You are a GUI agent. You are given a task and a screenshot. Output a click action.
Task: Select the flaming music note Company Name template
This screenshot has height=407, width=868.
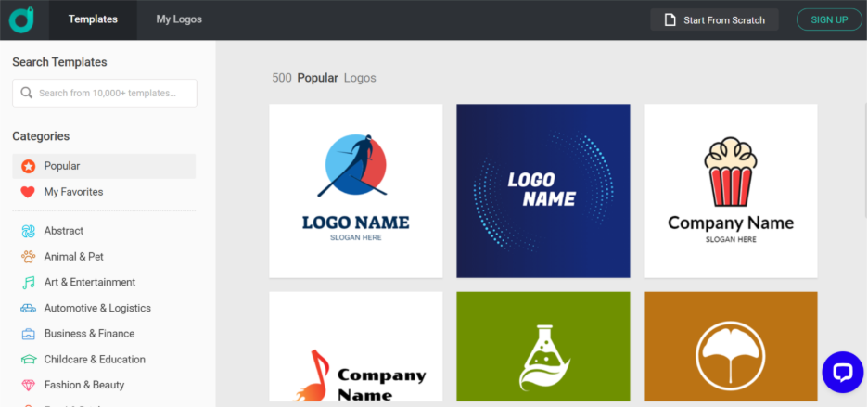pos(356,347)
